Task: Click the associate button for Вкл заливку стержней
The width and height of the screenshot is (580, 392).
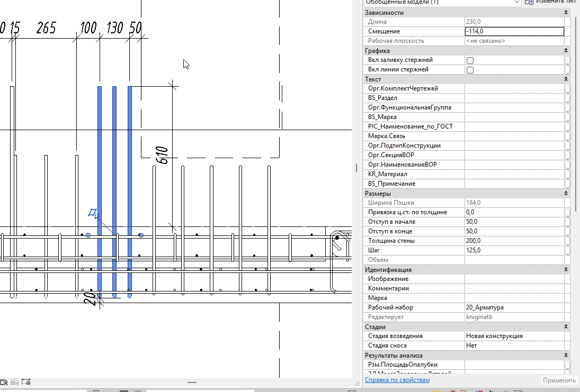Action: coord(568,60)
